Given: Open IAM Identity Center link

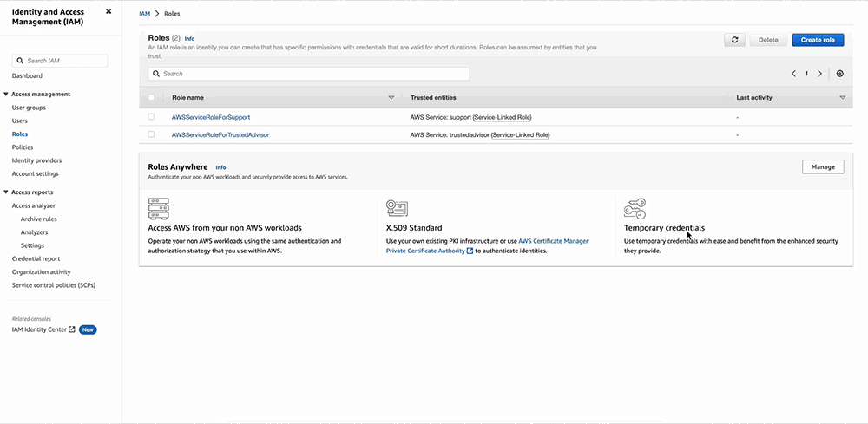Looking at the screenshot, I should click(x=39, y=329).
